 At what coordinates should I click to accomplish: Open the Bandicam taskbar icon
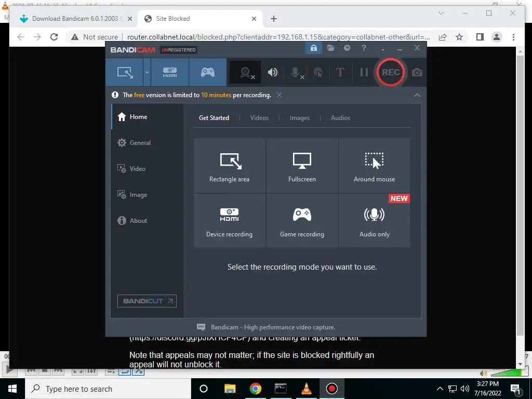click(x=331, y=389)
